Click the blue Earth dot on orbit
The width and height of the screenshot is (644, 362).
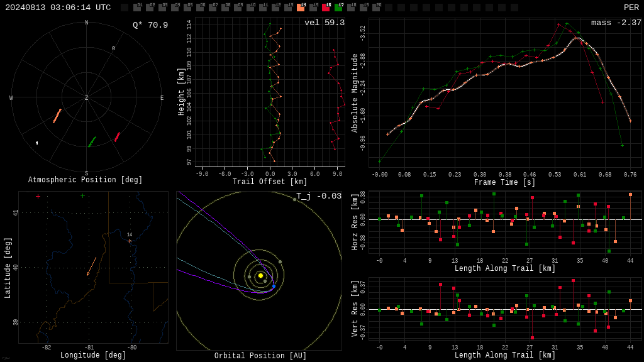click(x=274, y=286)
